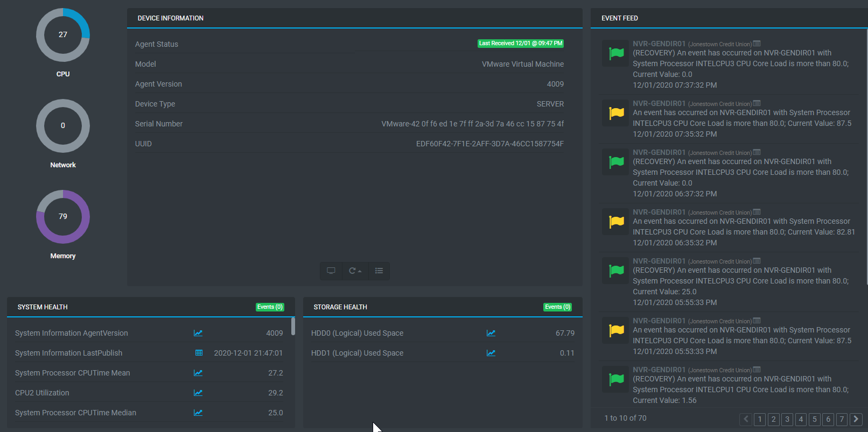Screen dimensions: 868x432
Task: Go to event feed page 4
Action: (801, 419)
